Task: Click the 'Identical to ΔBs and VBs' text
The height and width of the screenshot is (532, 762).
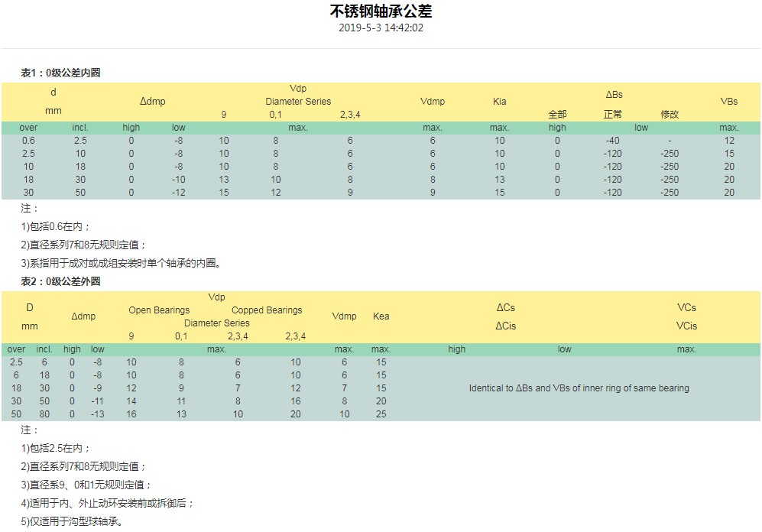Action: click(x=579, y=388)
